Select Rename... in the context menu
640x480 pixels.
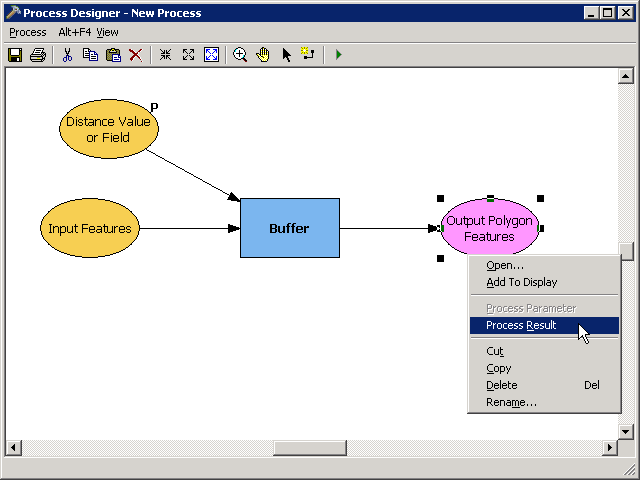pos(511,402)
